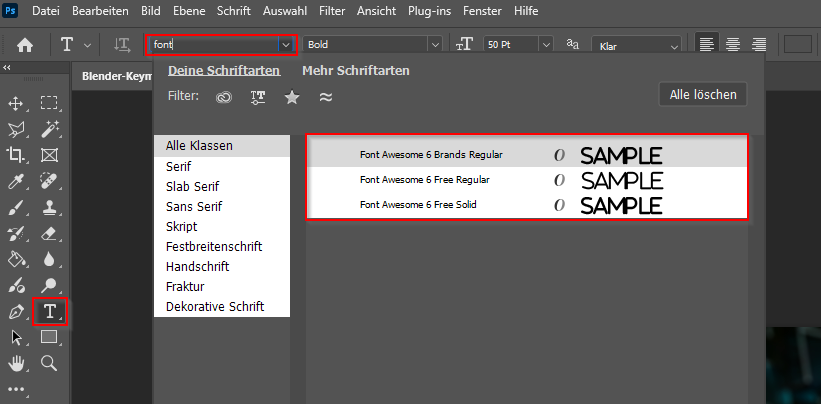The height and width of the screenshot is (404, 821).
Task: Select the Move tool
Action: 16,103
